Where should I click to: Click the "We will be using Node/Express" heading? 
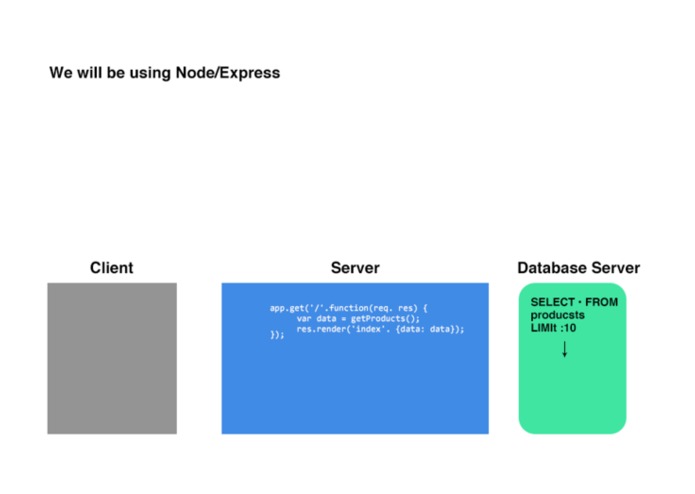164,73
